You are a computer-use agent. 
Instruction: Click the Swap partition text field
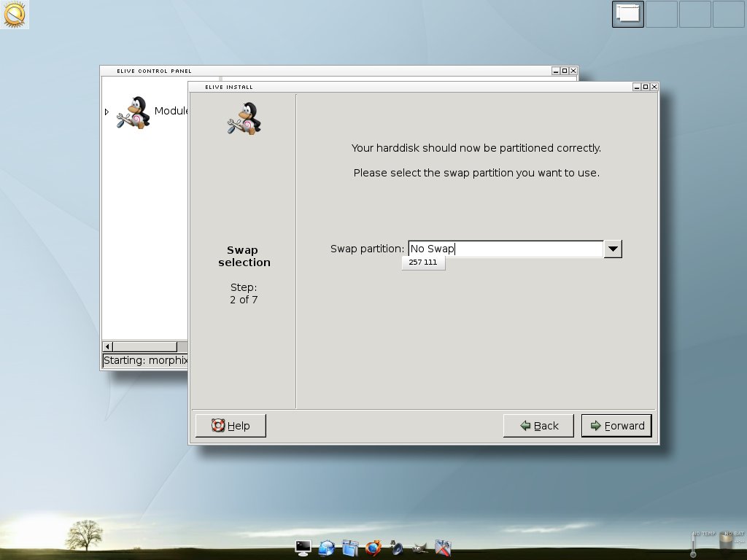tap(506, 249)
